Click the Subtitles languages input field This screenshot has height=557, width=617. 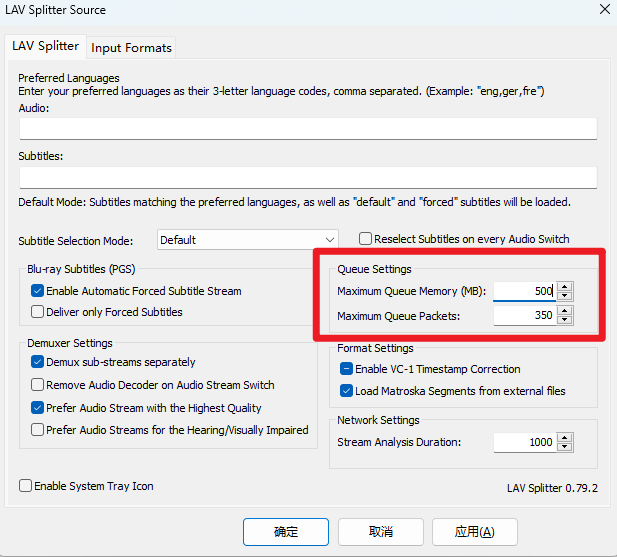pos(308,177)
